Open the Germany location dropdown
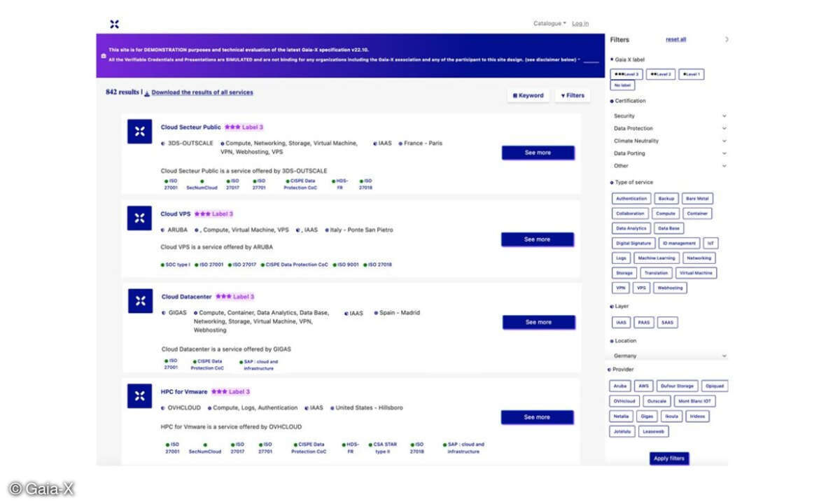The height and width of the screenshot is (504, 840). [x=670, y=356]
